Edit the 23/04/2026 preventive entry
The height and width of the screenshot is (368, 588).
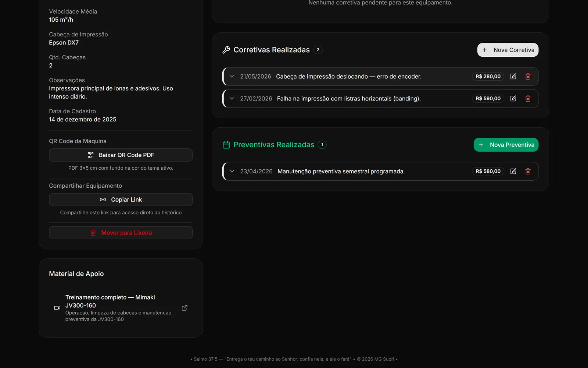[x=513, y=171]
